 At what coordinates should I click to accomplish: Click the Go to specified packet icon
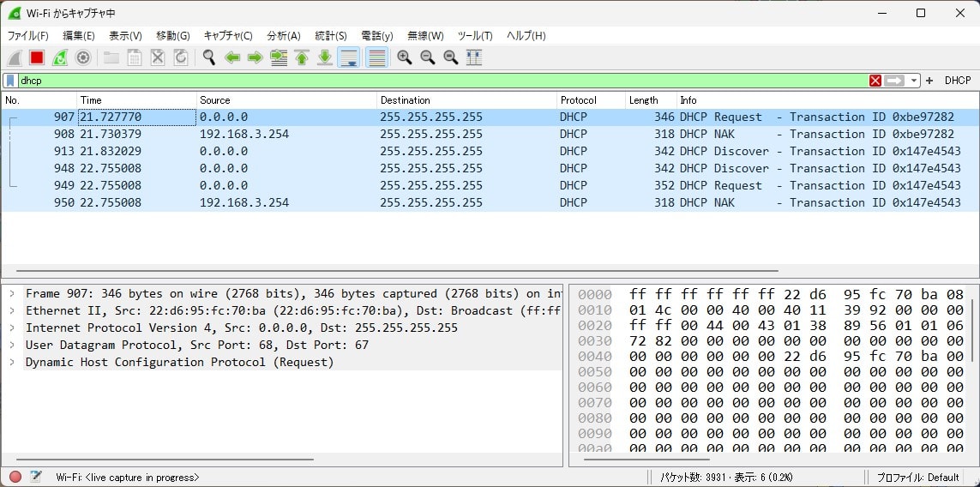279,58
